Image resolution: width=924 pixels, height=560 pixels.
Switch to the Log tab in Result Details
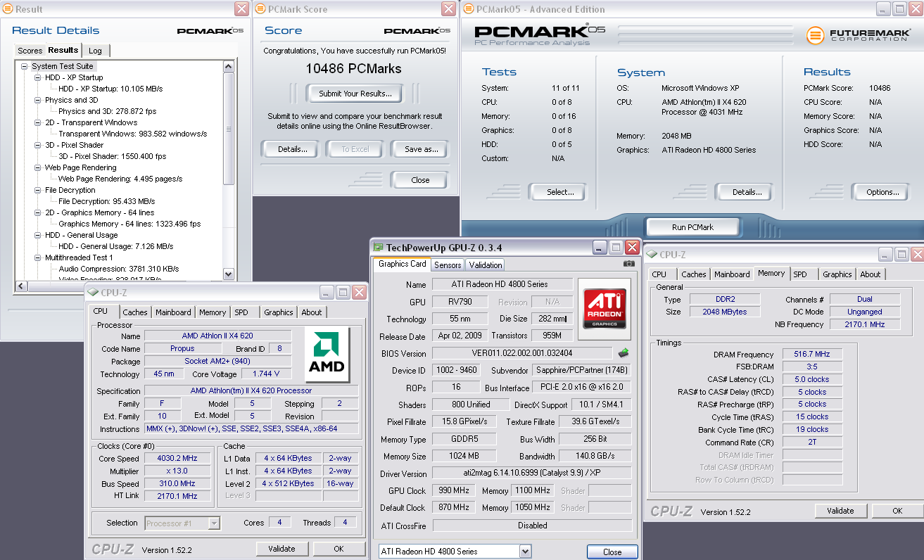pos(95,51)
